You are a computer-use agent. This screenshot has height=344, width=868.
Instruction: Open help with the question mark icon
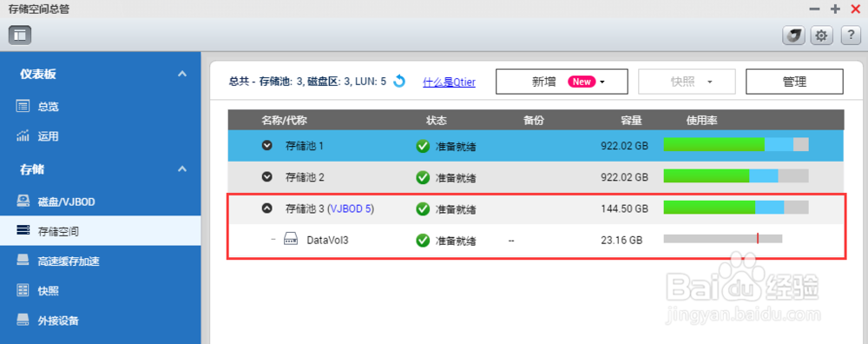coord(851,36)
